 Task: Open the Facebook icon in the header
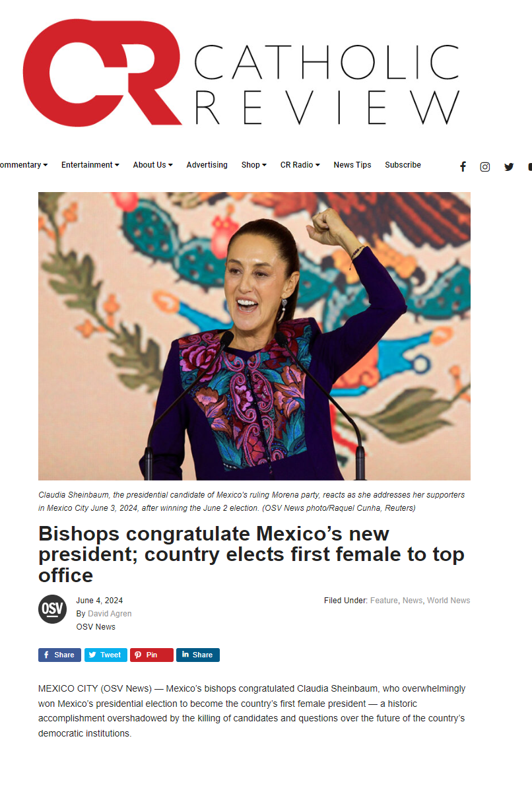(x=463, y=167)
